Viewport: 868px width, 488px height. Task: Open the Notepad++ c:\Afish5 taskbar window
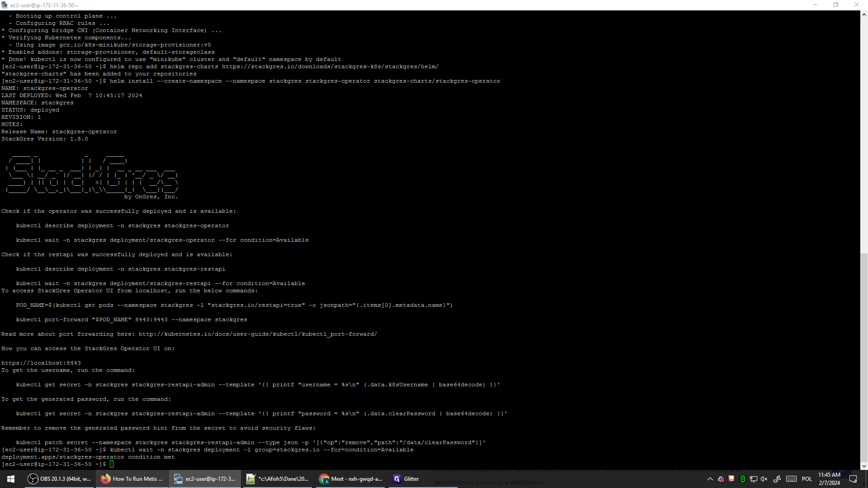pyautogui.click(x=277, y=479)
